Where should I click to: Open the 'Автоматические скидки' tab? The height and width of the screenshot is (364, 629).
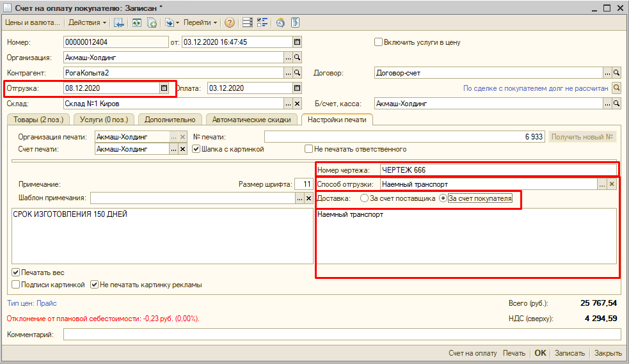coord(251,120)
